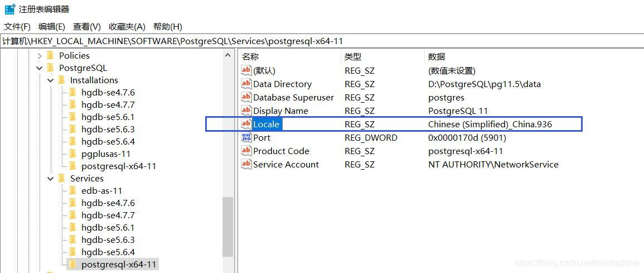
Task: Select hgdb-se4.7.6 under Installations
Action: tap(108, 93)
